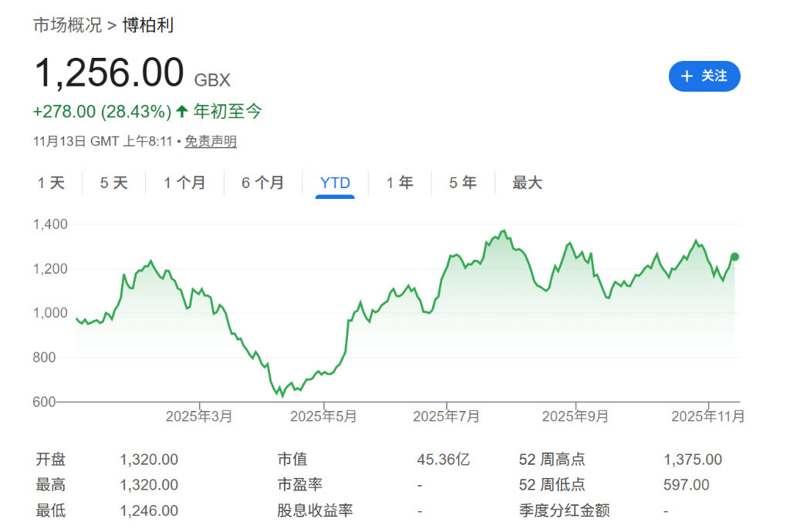Click the green endpoint dot on chart
790x532 pixels.
pyautogui.click(x=734, y=257)
